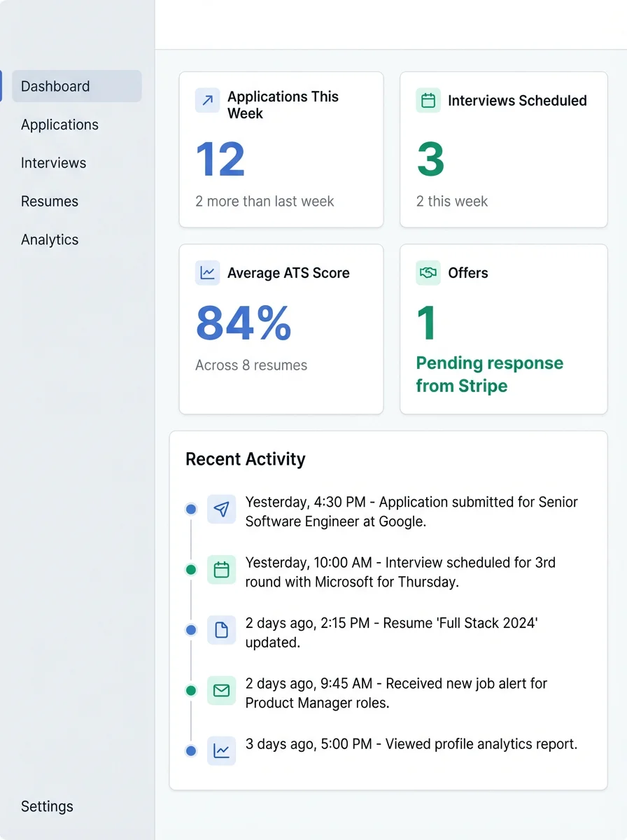Click the chart icon for analytics report activity
Image resolution: width=627 pixels, height=840 pixels.
pos(222,751)
